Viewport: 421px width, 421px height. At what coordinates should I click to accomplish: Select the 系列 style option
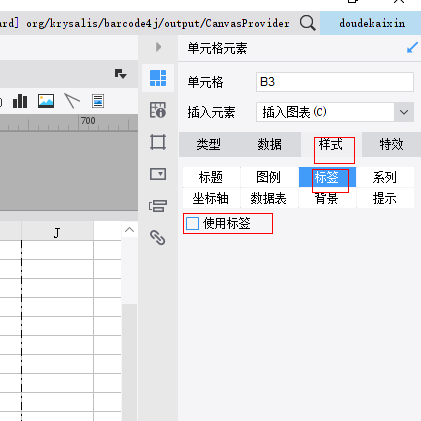click(x=385, y=177)
